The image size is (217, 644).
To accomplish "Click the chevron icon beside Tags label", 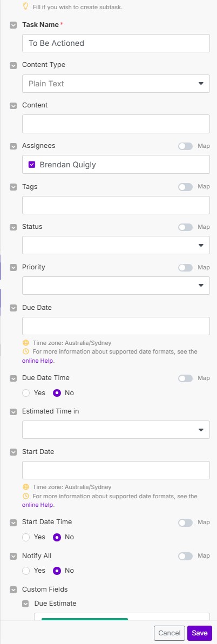I will click(13, 187).
